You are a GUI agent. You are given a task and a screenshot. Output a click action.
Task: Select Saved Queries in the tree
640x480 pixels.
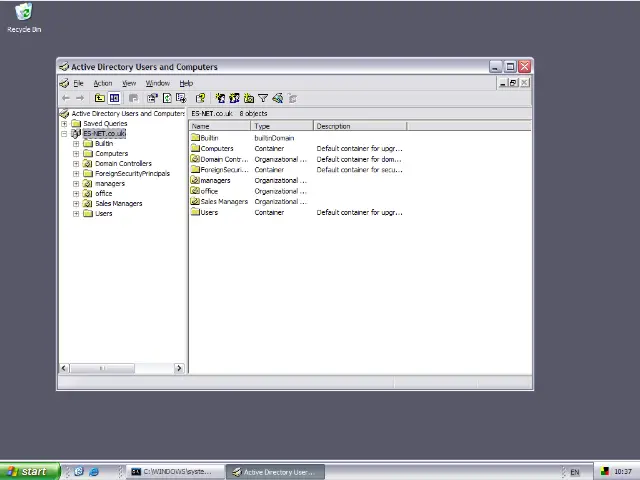tap(105, 124)
